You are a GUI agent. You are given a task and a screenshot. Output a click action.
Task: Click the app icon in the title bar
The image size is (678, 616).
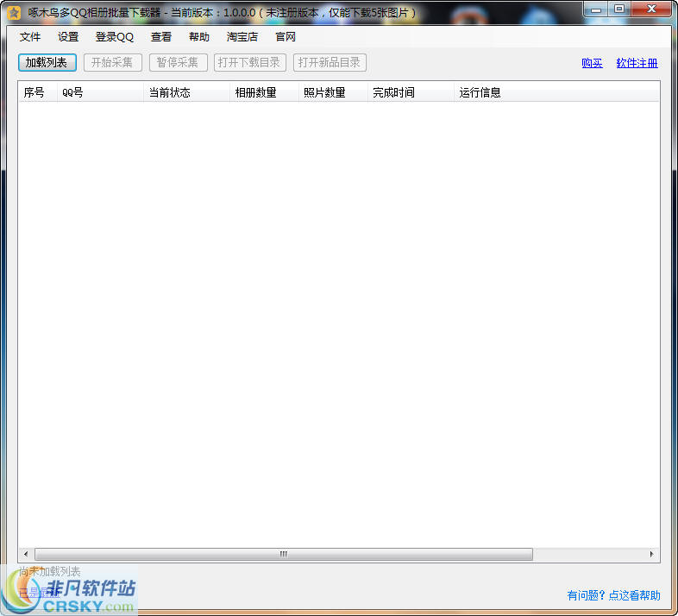point(14,13)
